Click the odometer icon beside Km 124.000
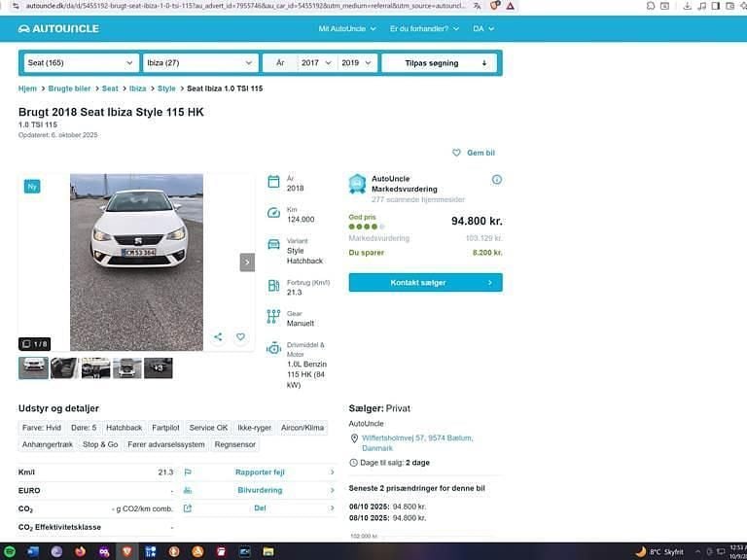 pyautogui.click(x=273, y=212)
